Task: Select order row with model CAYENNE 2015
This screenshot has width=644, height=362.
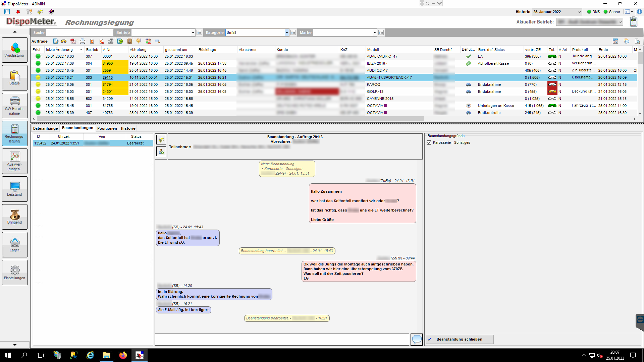Action: pyautogui.click(x=334, y=99)
